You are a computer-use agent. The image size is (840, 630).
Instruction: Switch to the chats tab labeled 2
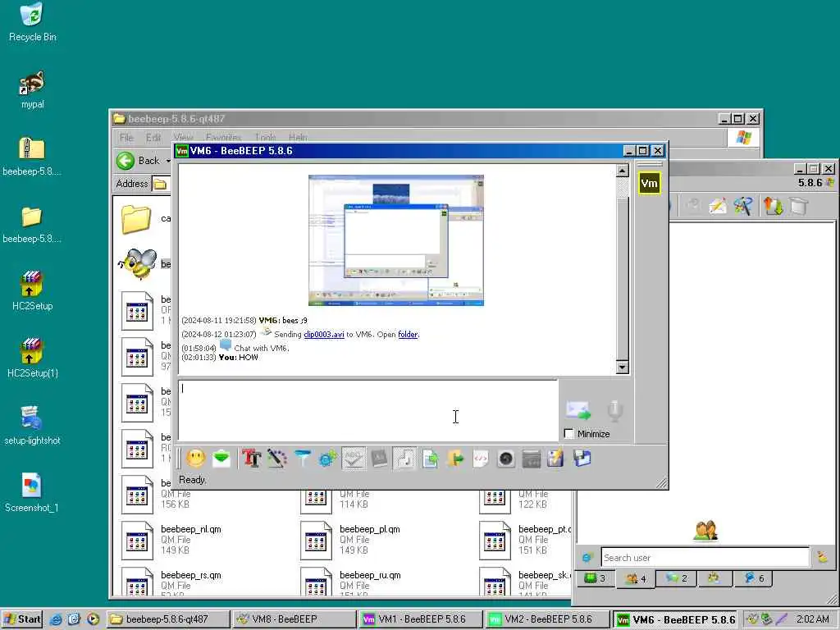676,578
